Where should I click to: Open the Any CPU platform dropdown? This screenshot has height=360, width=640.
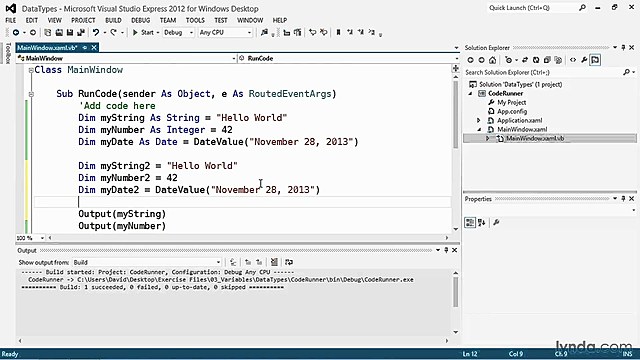225,32
